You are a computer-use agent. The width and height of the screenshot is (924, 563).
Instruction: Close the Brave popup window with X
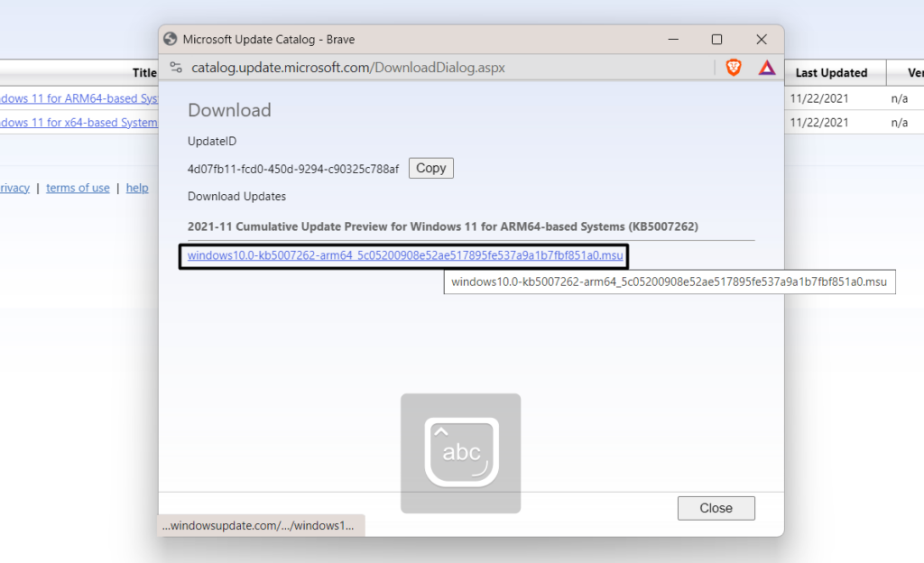pyautogui.click(x=762, y=40)
